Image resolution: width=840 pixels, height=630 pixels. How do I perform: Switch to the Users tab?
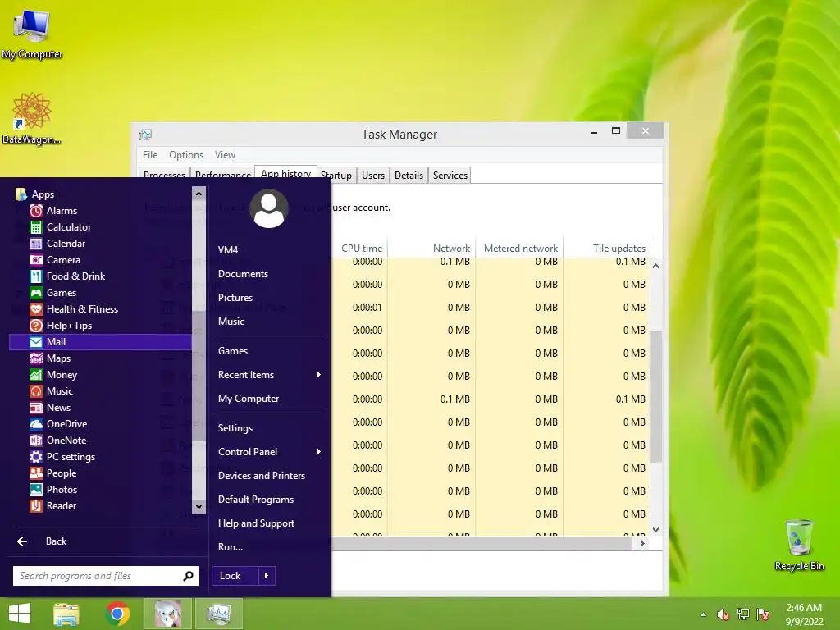click(x=373, y=176)
